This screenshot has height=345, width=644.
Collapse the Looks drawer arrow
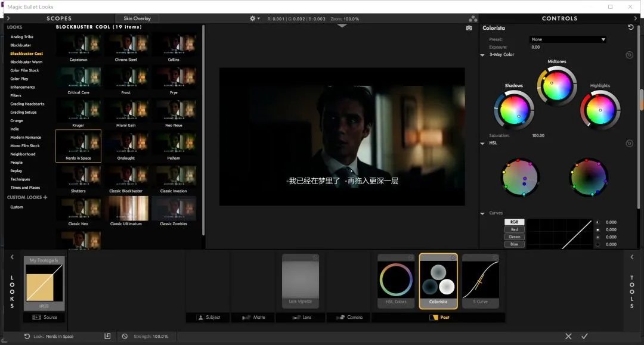[12, 257]
